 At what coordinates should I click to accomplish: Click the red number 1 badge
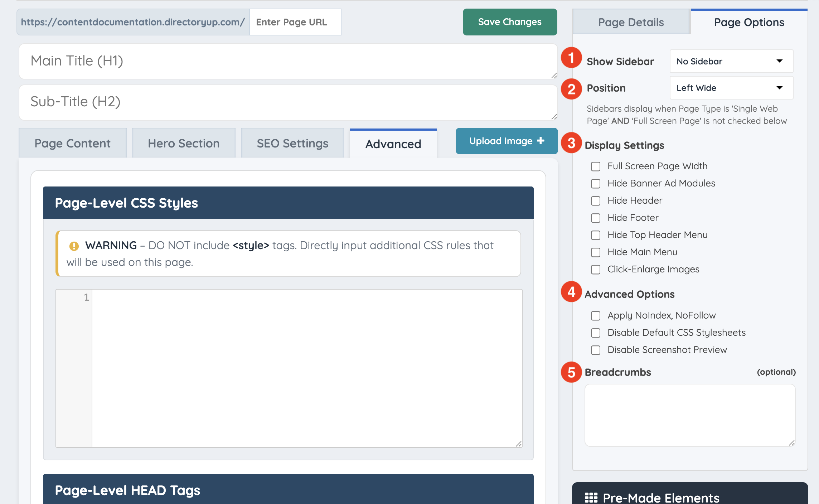click(x=571, y=58)
